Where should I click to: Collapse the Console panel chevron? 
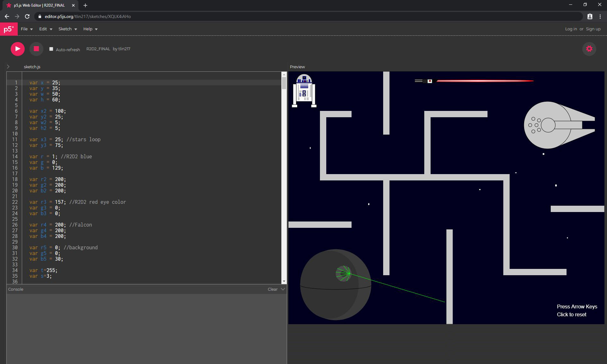coord(283,289)
